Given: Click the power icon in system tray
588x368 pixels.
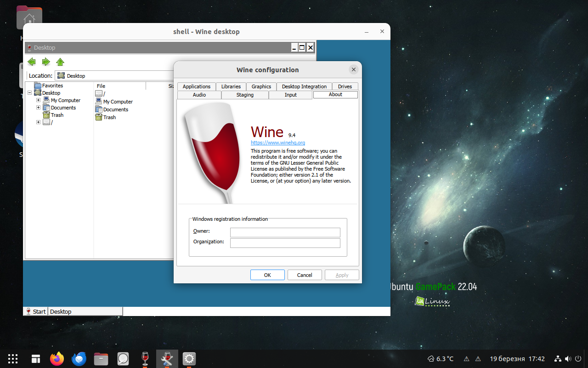Looking at the screenshot, I should (578, 359).
